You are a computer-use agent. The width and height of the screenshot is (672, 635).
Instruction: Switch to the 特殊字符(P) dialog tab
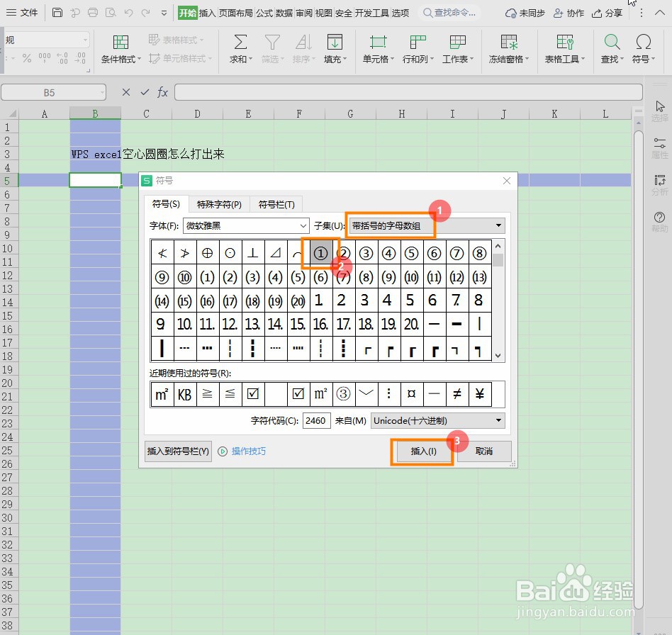pyautogui.click(x=219, y=204)
